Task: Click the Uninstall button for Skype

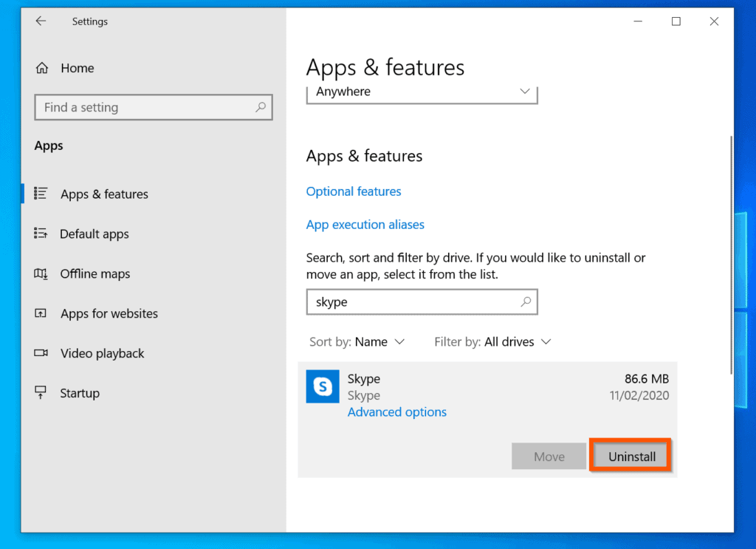Action: (x=631, y=456)
